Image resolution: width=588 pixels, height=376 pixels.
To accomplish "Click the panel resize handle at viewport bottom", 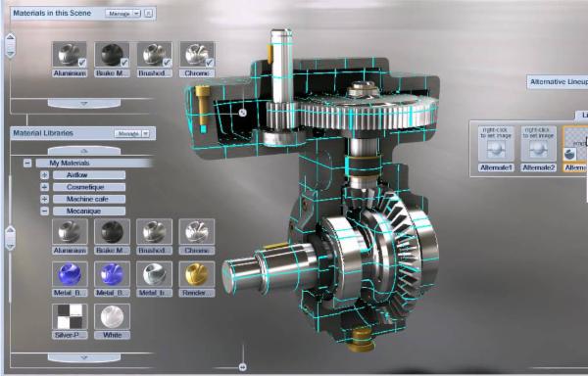I will (243, 367).
